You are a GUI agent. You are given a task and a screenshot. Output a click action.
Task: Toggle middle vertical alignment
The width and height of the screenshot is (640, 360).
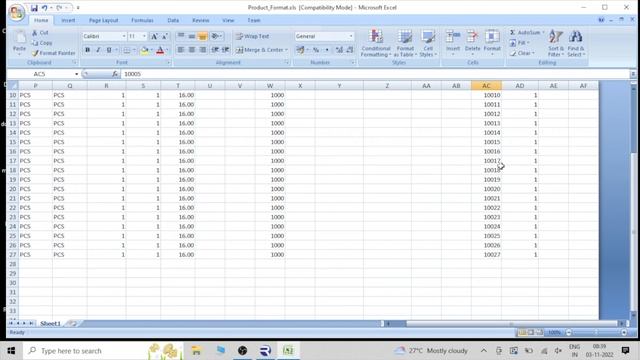(191, 36)
